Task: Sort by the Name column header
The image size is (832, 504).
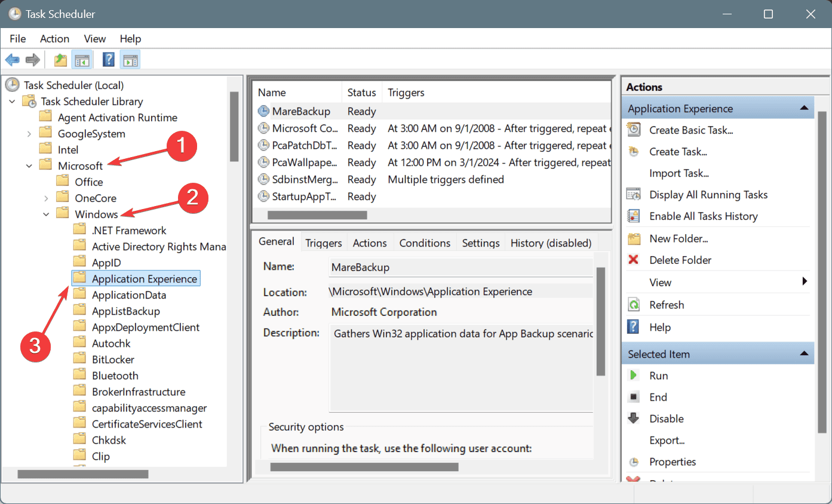Action: point(297,93)
